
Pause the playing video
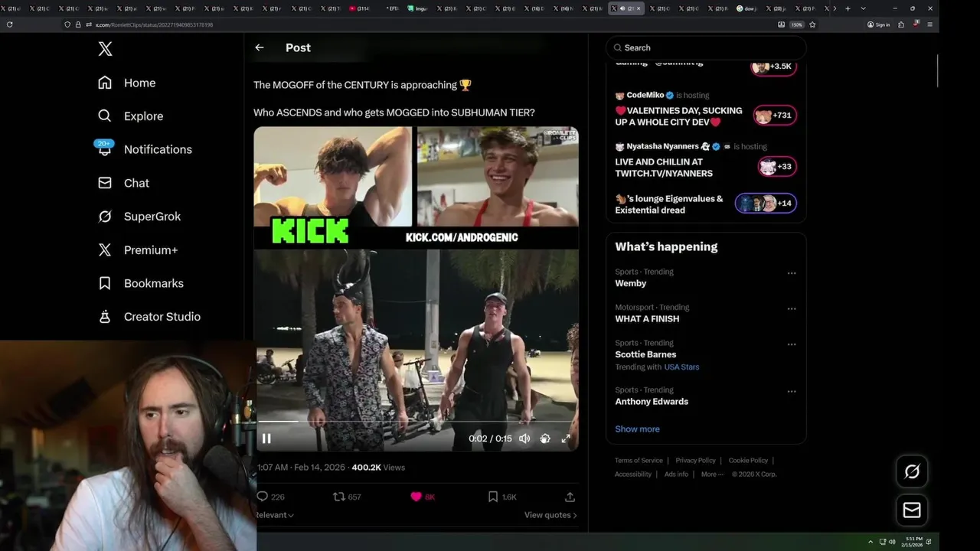click(x=266, y=439)
